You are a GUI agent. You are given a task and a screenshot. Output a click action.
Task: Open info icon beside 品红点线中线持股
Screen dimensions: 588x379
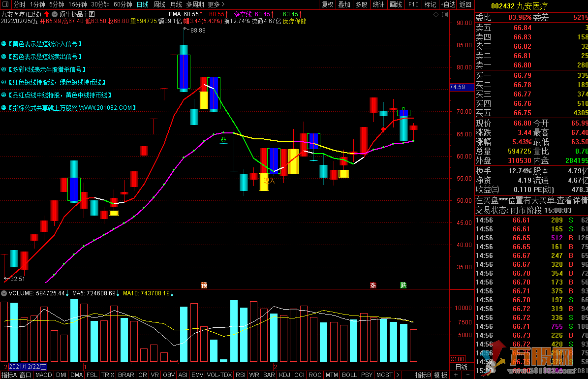coord(4,95)
